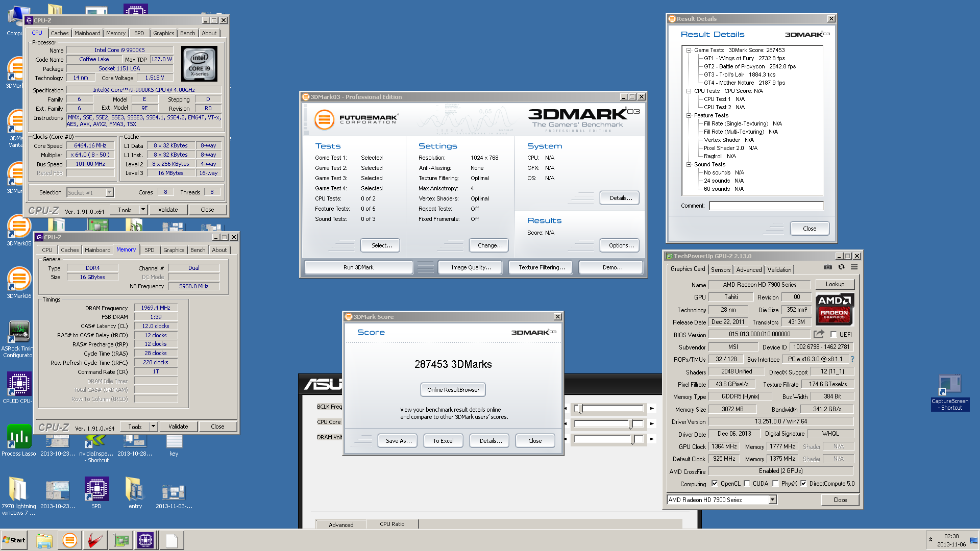Open 3DMark06 desktop shortcut

coord(19,283)
